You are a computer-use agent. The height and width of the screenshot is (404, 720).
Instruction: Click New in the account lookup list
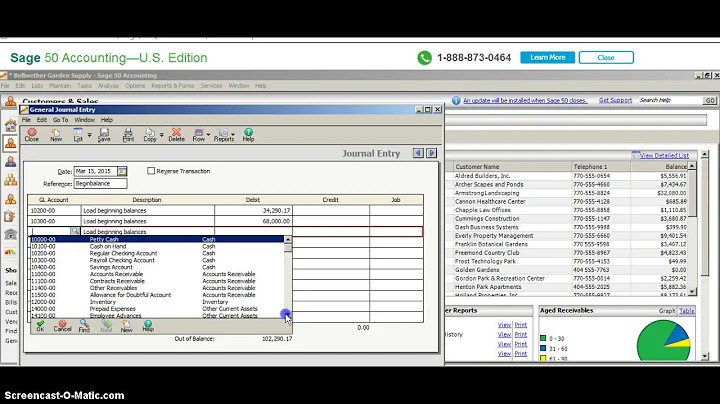(x=126, y=326)
